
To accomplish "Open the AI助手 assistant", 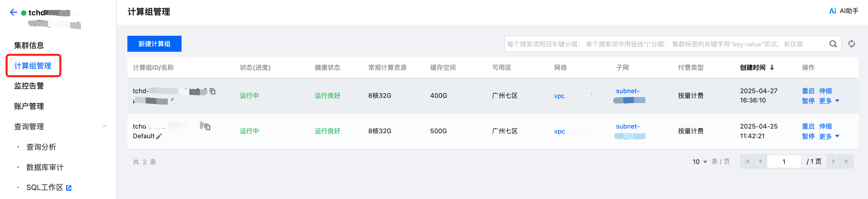I will [x=844, y=11].
